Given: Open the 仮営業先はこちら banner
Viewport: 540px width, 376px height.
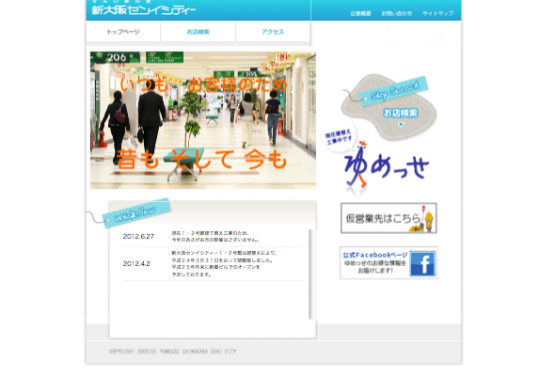Looking at the screenshot, I should 389,218.
